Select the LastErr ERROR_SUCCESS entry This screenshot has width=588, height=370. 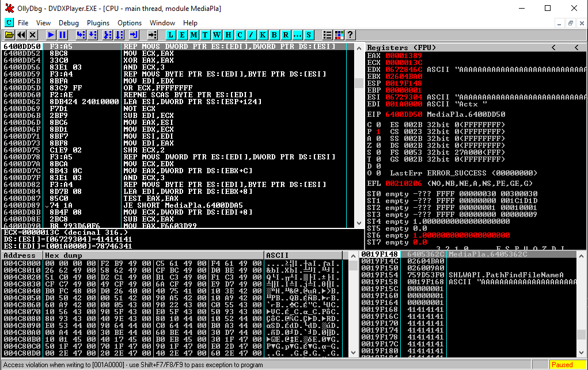tap(464, 173)
